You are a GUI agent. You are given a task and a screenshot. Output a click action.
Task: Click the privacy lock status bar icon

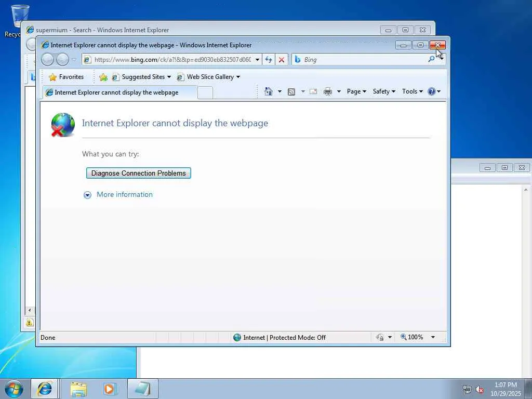[x=380, y=337]
